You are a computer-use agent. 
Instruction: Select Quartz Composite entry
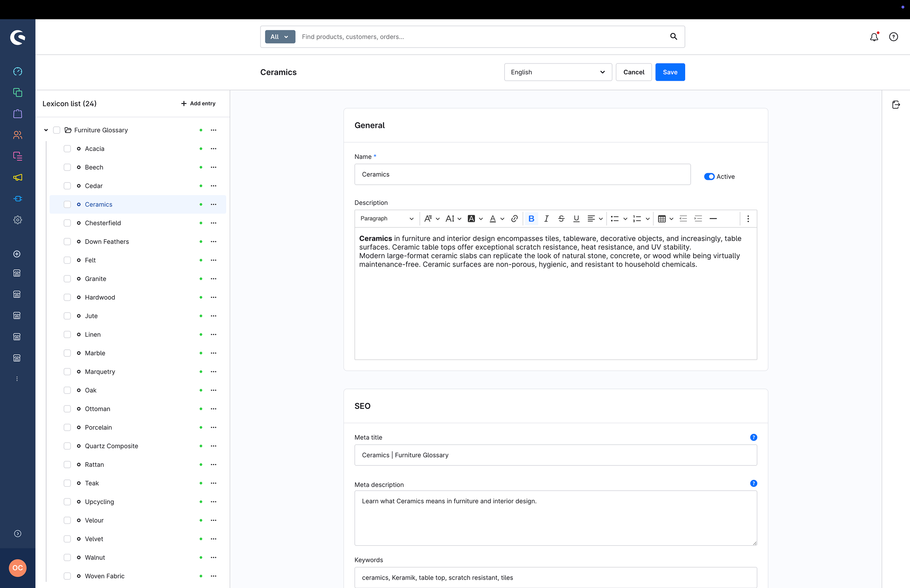pos(112,446)
